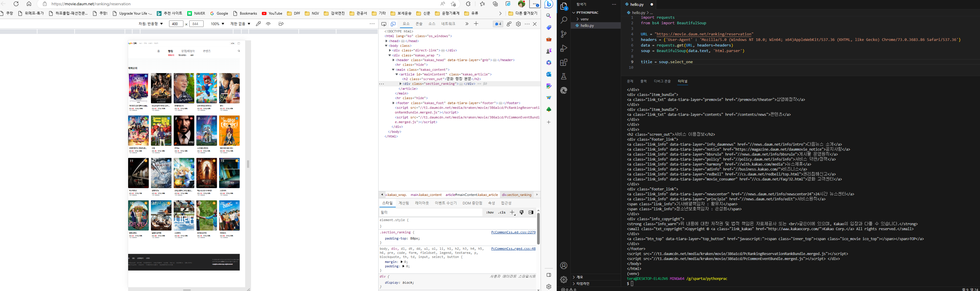Expand the div.section_ranking node
The width and height of the screenshot is (980, 291).
[x=400, y=84]
